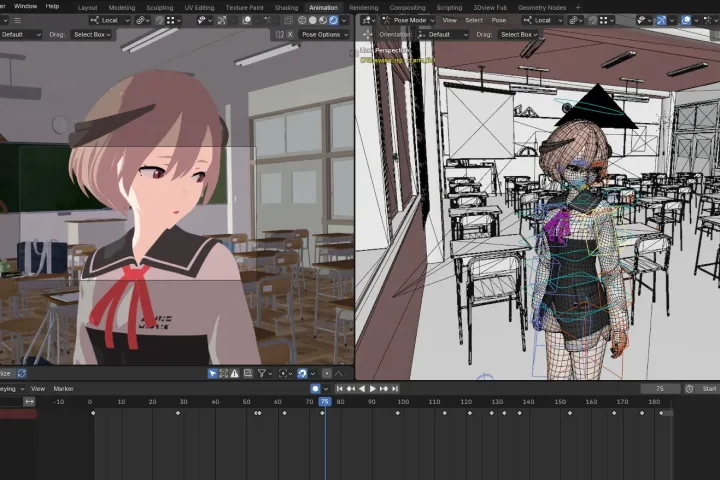This screenshot has height=480, width=720.
Task: Jump to the last frame
Action: click(395, 389)
